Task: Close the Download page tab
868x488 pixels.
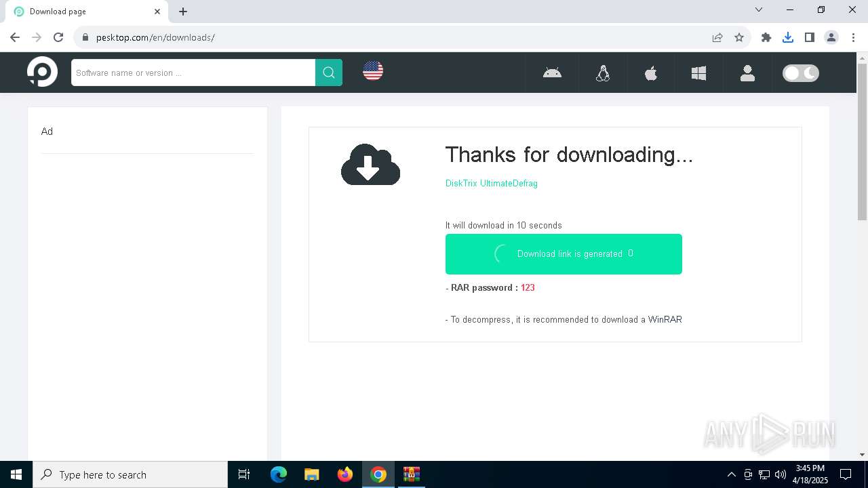Action: [x=157, y=12]
